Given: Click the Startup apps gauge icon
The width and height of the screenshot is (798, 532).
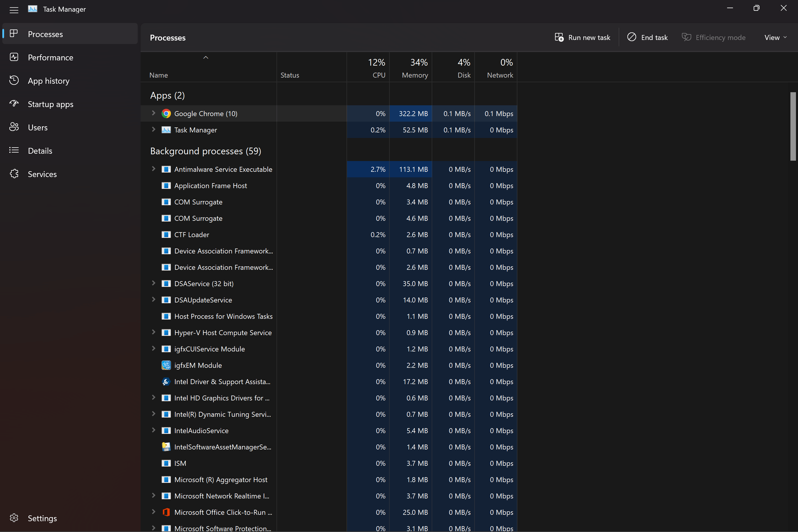Looking at the screenshot, I should [14, 104].
